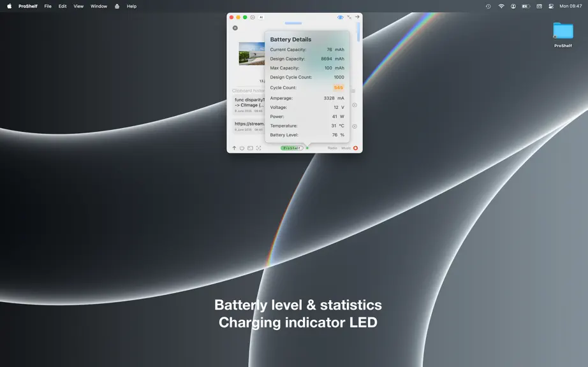Click the Music button in the bottom bar
Screen dimensions: 588x367
coord(346,148)
